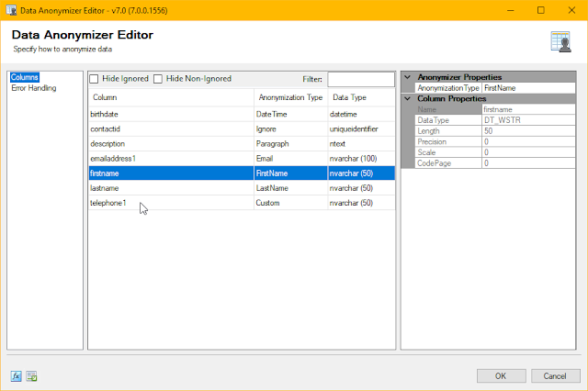Select the description row
The image size is (588, 391).
(x=242, y=144)
